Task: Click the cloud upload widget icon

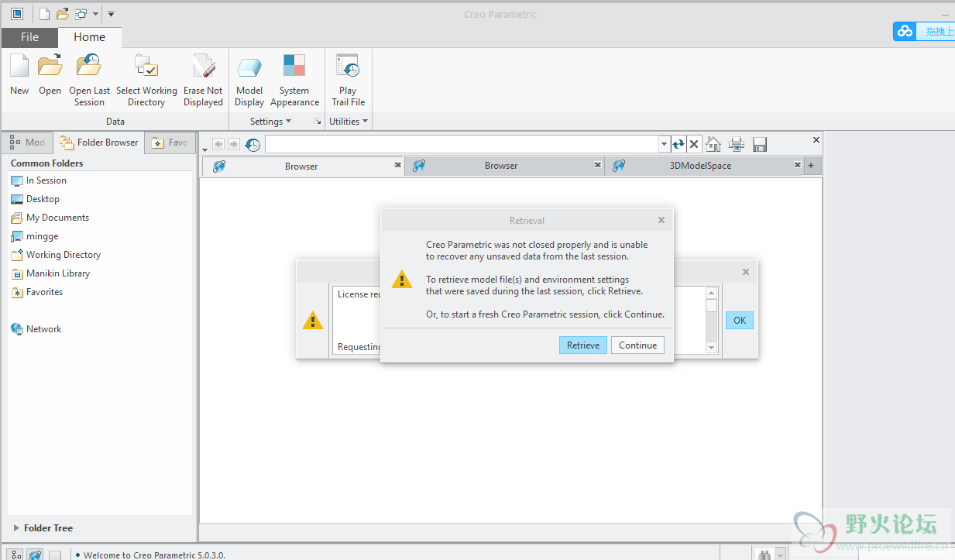Action: point(904,32)
